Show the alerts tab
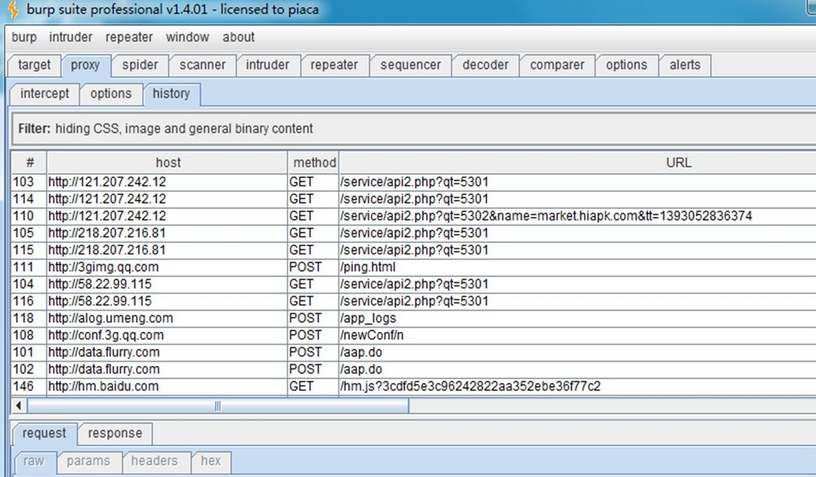The image size is (816, 477). click(685, 65)
